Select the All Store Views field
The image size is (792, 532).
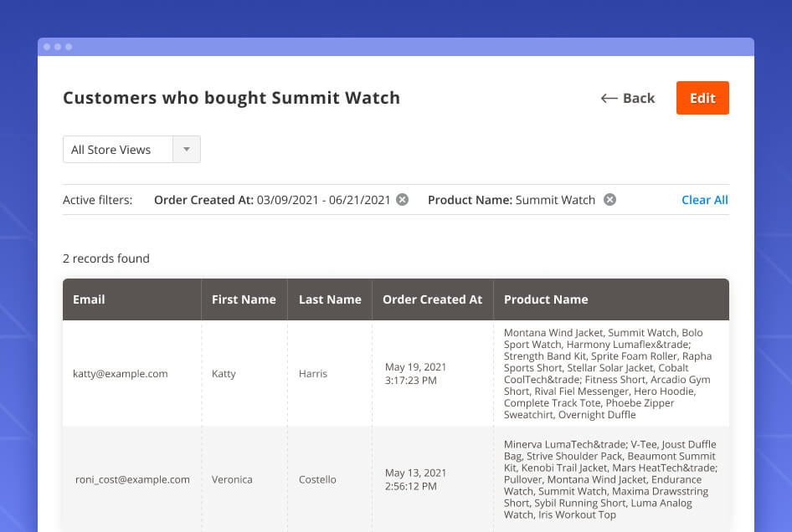(118, 150)
